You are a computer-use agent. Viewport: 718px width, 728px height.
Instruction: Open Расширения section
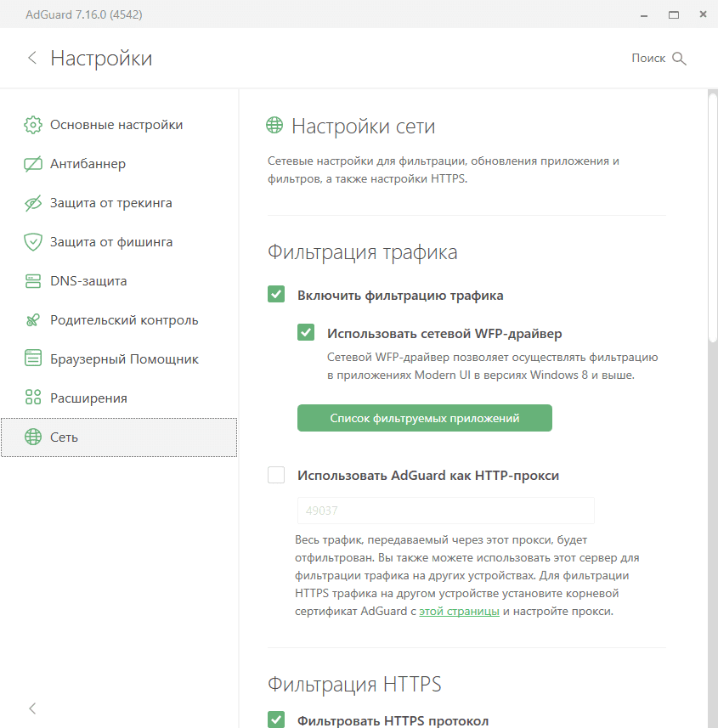coord(119,398)
